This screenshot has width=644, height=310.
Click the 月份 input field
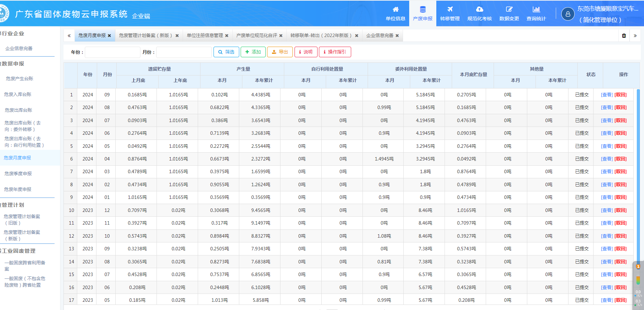click(184, 52)
